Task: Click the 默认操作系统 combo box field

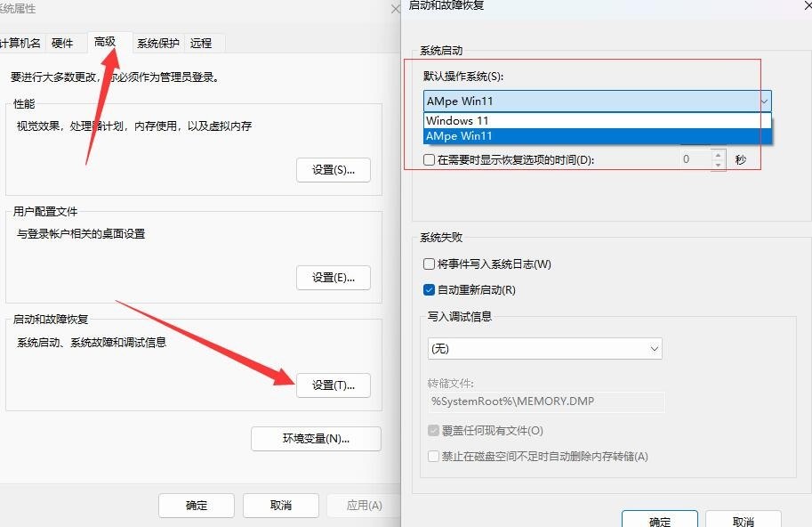Action: [598, 101]
